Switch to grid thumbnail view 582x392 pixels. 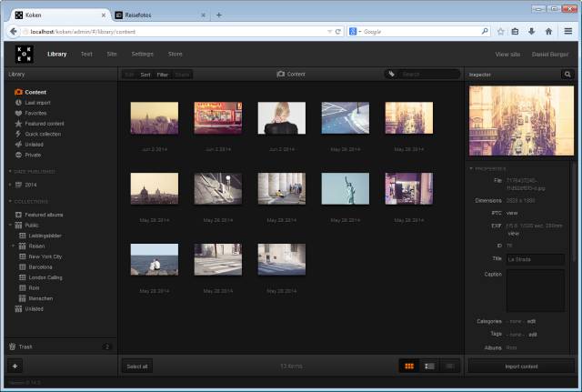point(409,366)
